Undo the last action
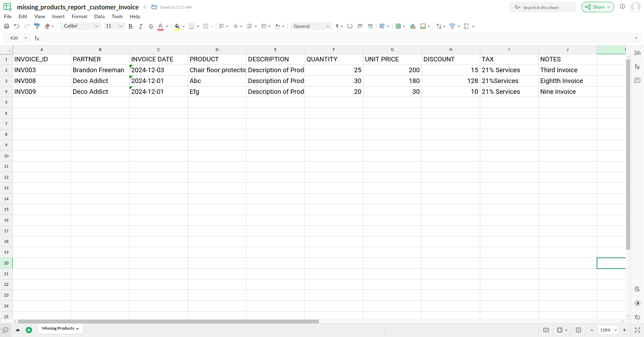Screen dimensions: 644x337 pos(17,26)
